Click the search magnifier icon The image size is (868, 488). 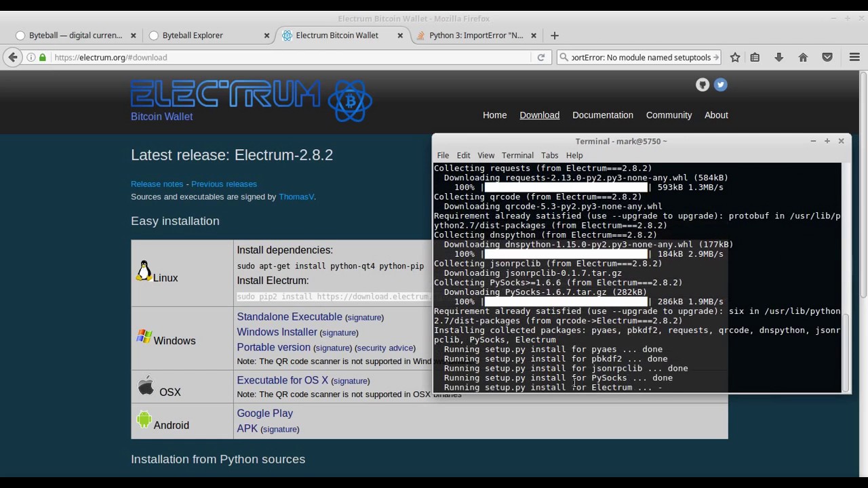(564, 58)
